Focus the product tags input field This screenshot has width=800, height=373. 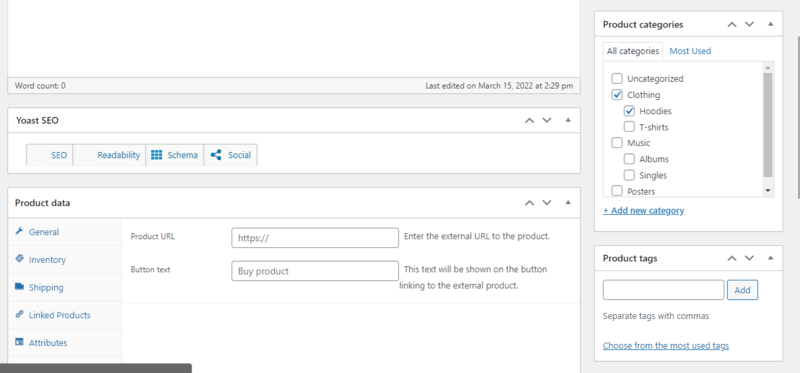pyautogui.click(x=663, y=290)
